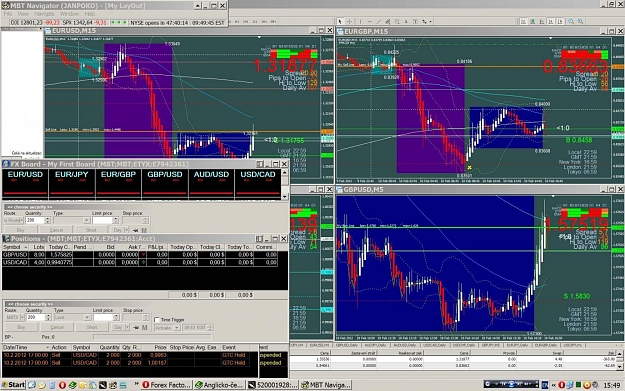
Task: Select the trendline drawing tool
Action: coord(379,22)
